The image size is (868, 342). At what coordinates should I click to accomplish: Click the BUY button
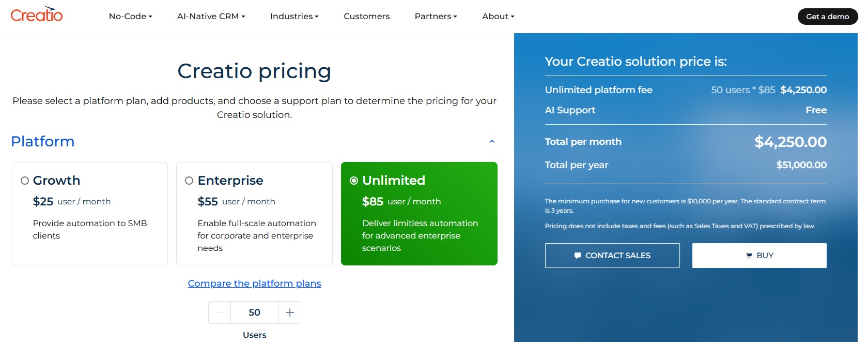(759, 255)
